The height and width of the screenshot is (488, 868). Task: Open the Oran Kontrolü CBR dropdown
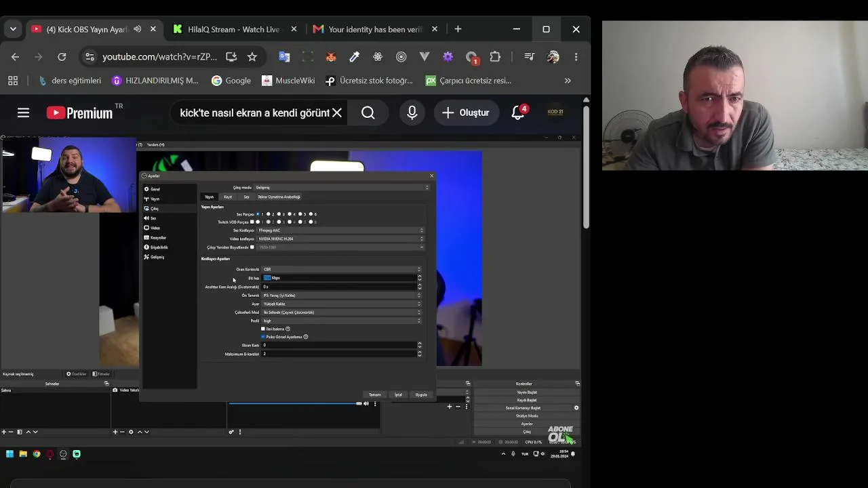(x=342, y=269)
